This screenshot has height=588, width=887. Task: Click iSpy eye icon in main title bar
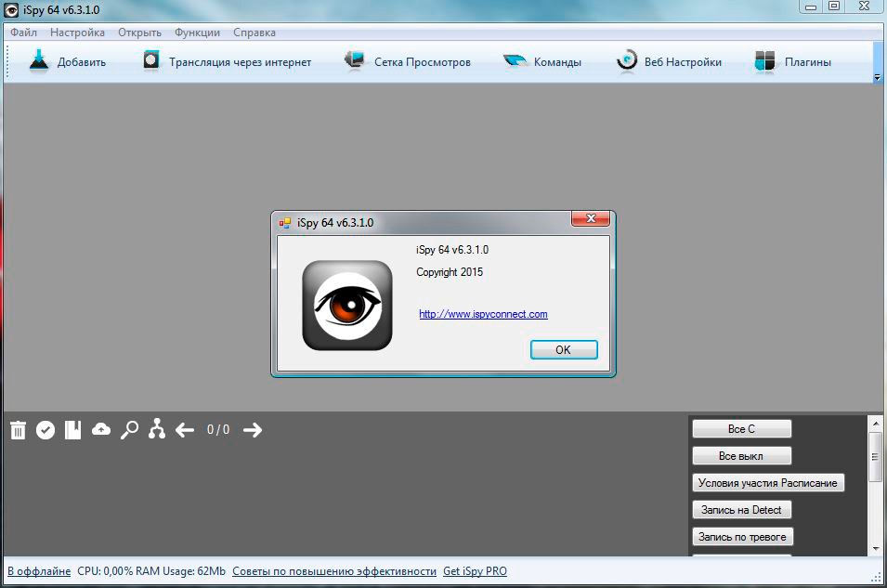(x=11, y=9)
